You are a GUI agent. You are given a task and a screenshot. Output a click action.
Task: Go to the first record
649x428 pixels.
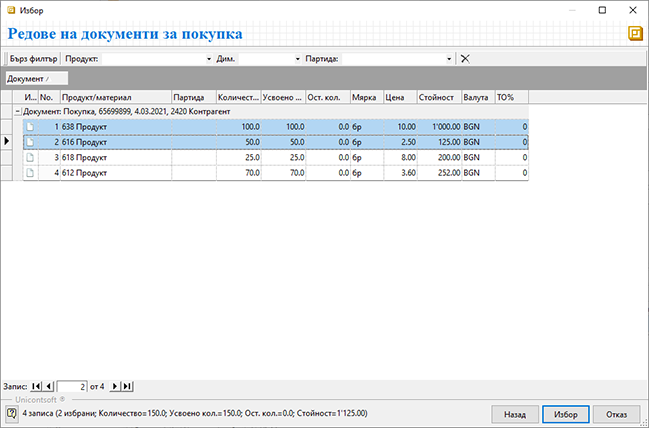point(37,386)
